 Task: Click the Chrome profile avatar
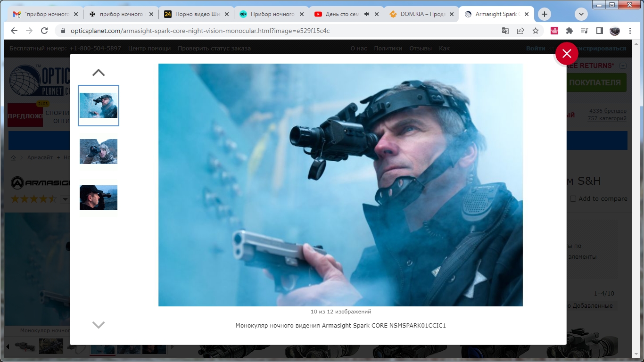615,31
